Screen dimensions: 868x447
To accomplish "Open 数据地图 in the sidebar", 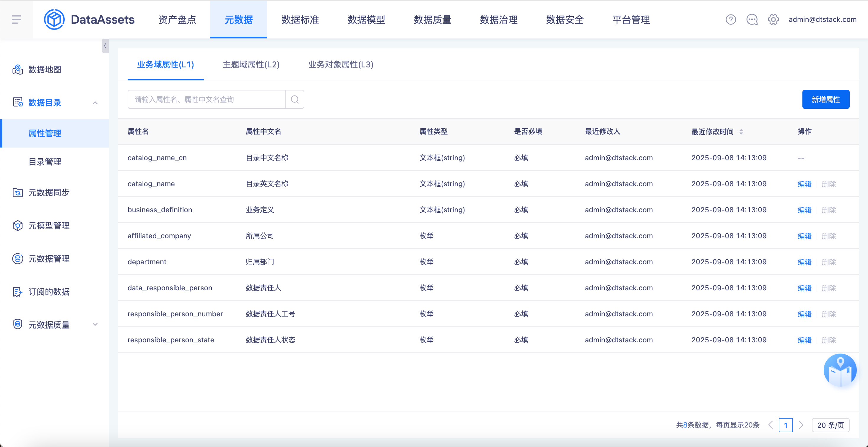I will (x=45, y=69).
